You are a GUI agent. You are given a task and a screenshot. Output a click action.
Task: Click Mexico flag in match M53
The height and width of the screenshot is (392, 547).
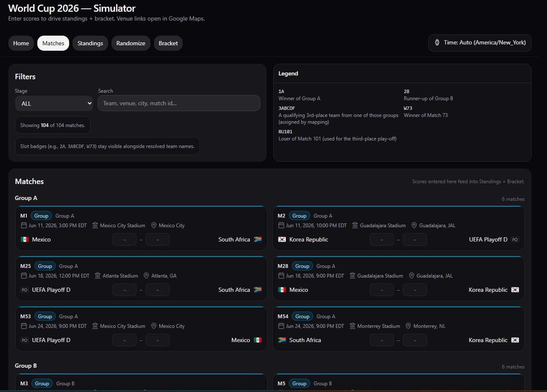258,340
